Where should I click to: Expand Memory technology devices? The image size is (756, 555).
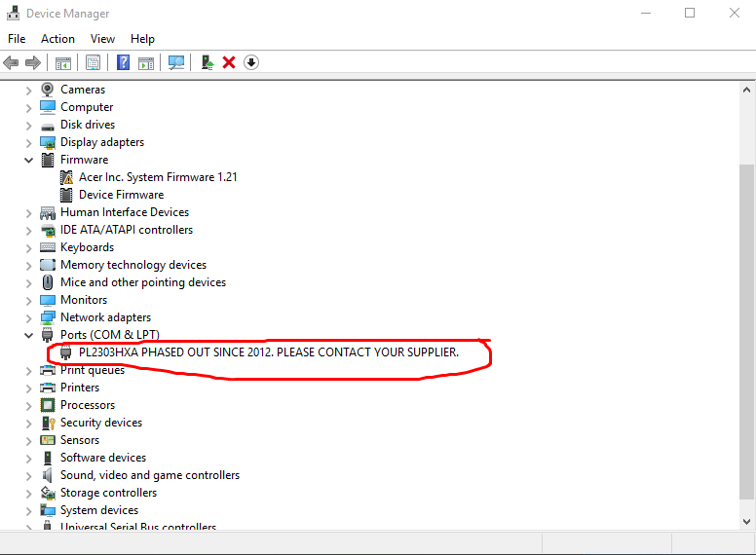click(x=28, y=266)
